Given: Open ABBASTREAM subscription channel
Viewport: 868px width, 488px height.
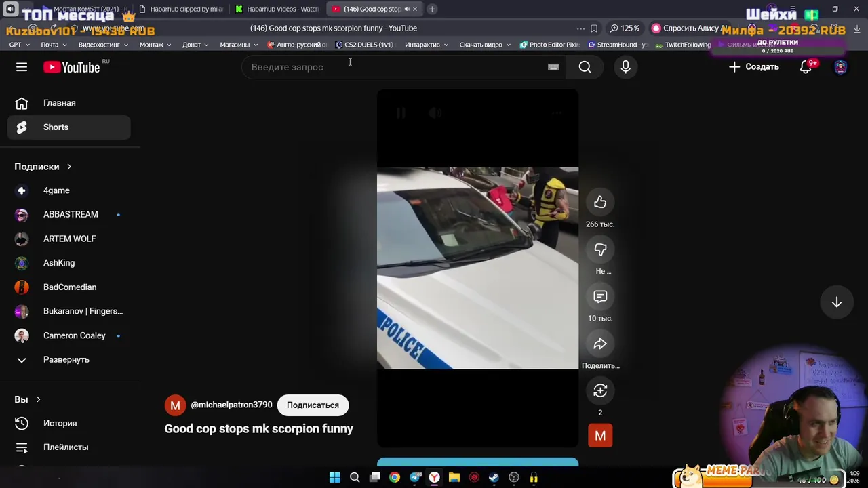Looking at the screenshot, I should pos(68,215).
